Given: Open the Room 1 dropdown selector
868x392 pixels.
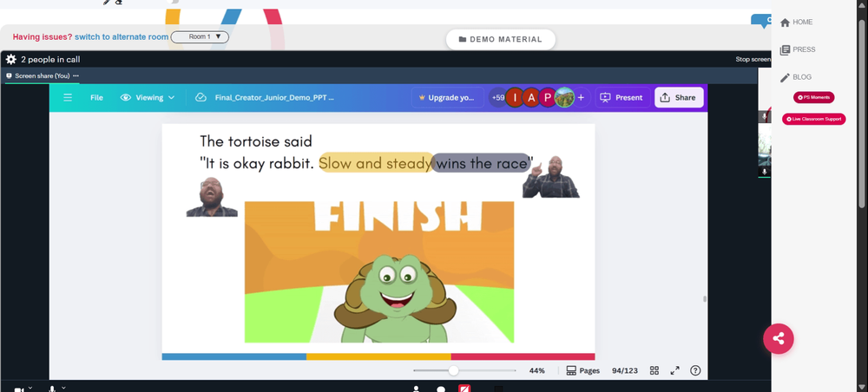Looking at the screenshot, I should pyautogui.click(x=200, y=37).
